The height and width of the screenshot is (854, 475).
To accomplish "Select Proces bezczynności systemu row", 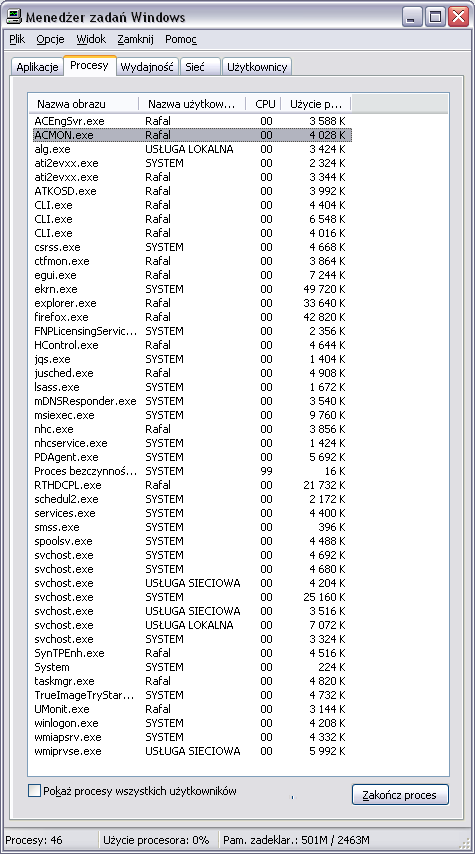I will [x=192, y=471].
